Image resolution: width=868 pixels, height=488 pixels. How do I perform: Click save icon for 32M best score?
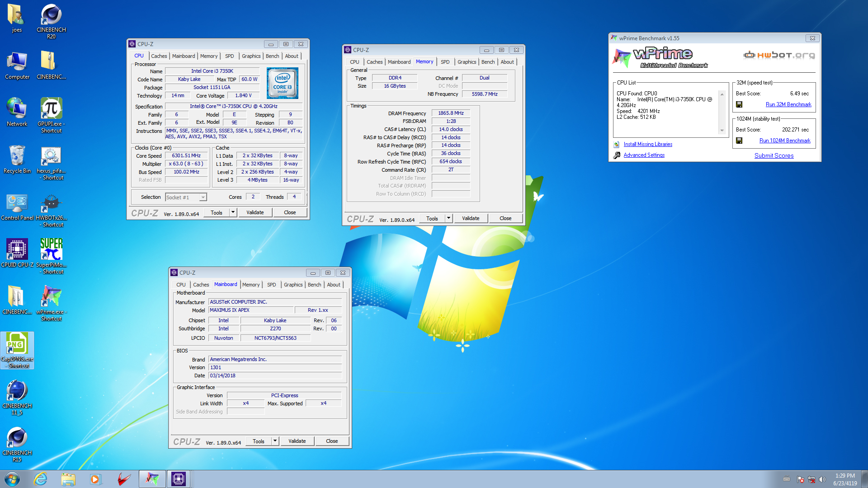tap(739, 104)
